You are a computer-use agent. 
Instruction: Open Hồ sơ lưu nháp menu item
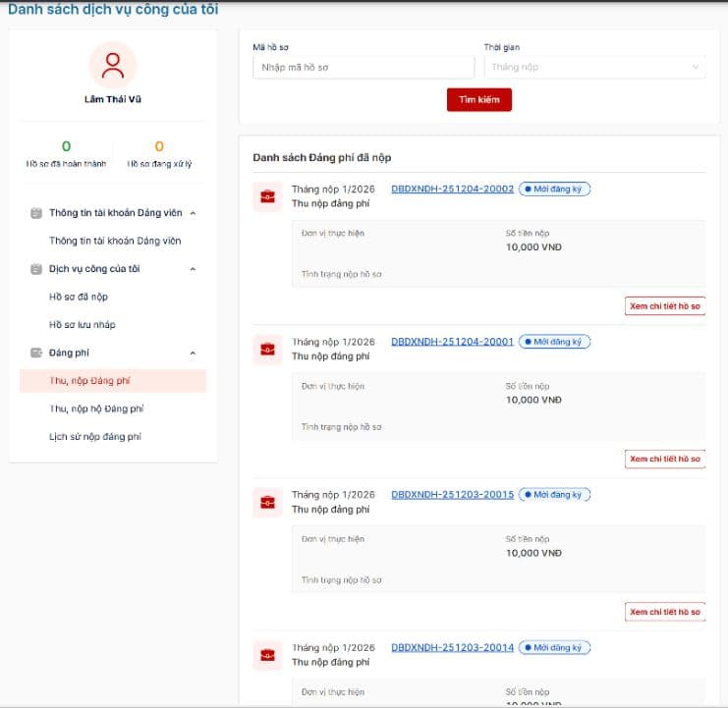coord(83,325)
